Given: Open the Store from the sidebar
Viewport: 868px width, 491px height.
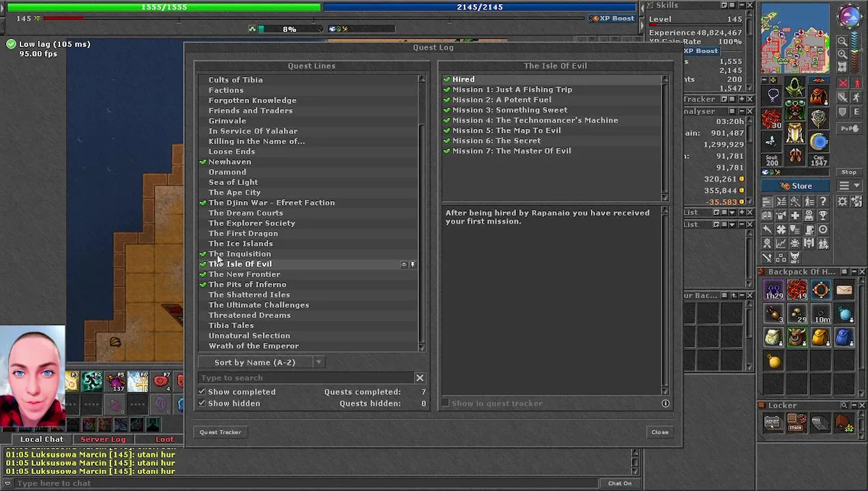Looking at the screenshot, I should [x=797, y=186].
